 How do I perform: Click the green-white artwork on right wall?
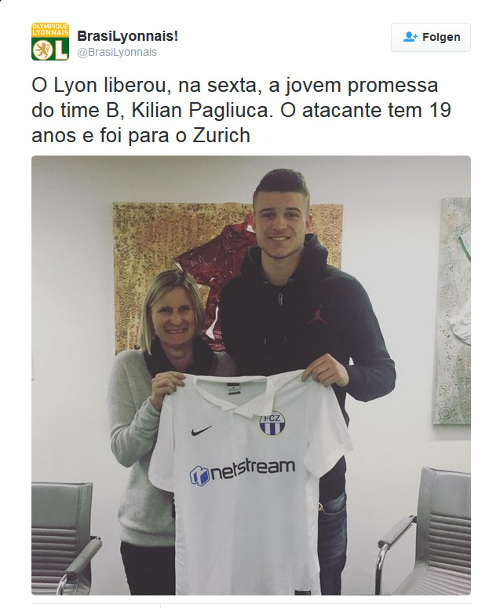[x=451, y=310]
